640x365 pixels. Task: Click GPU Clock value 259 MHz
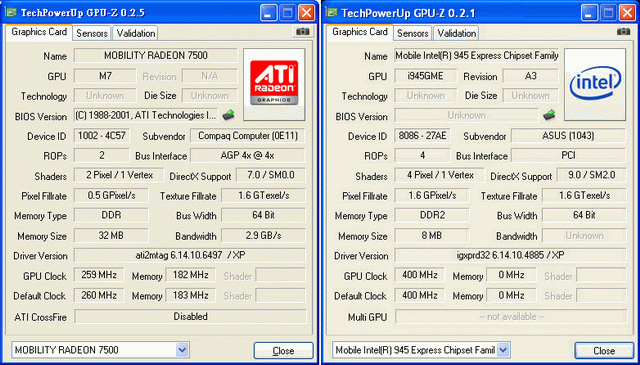99,275
